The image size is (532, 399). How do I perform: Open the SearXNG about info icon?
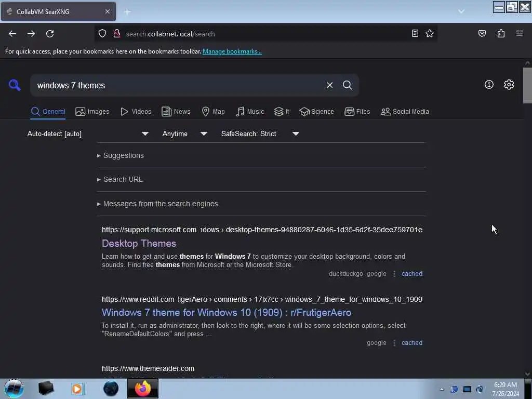(489, 85)
